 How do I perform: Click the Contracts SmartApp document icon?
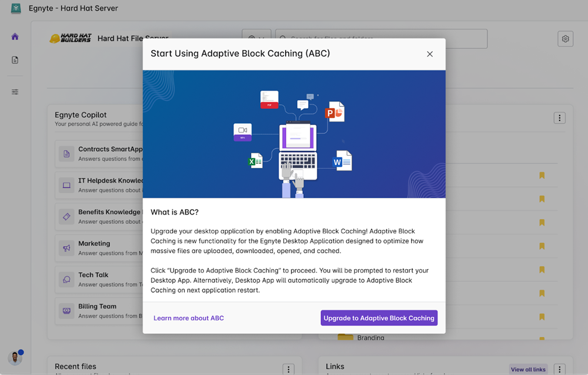click(66, 154)
